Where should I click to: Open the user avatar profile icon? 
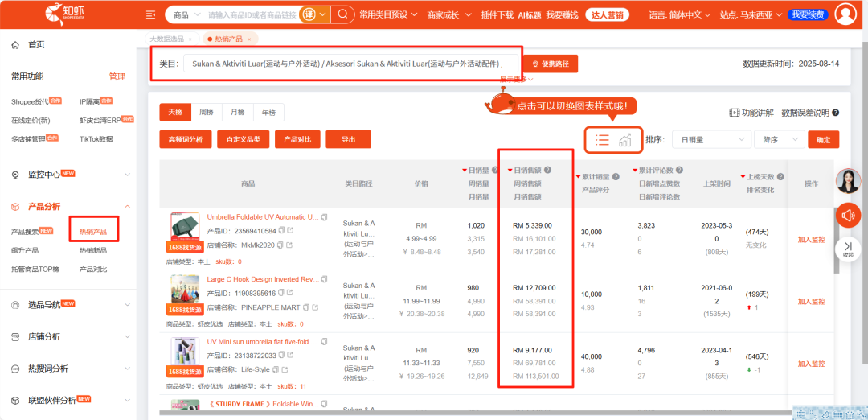pos(845,14)
